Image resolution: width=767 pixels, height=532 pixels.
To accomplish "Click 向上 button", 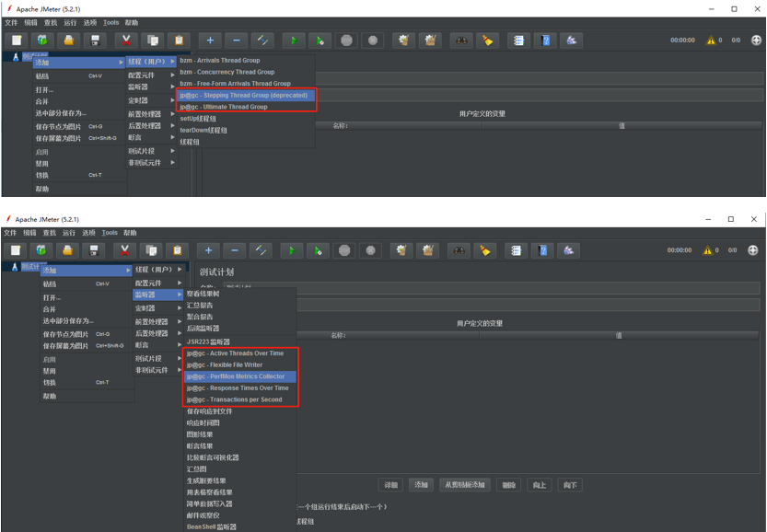I will tap(540, 485).
